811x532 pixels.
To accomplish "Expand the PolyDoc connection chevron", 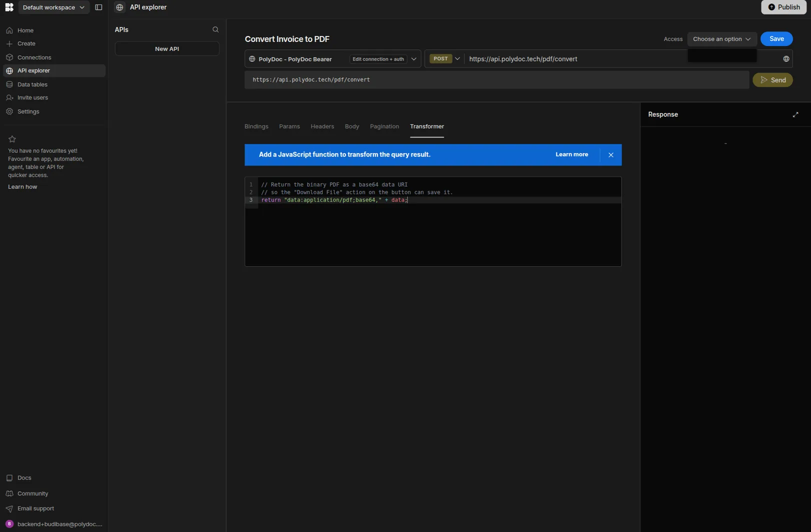I will coord(413,59).
